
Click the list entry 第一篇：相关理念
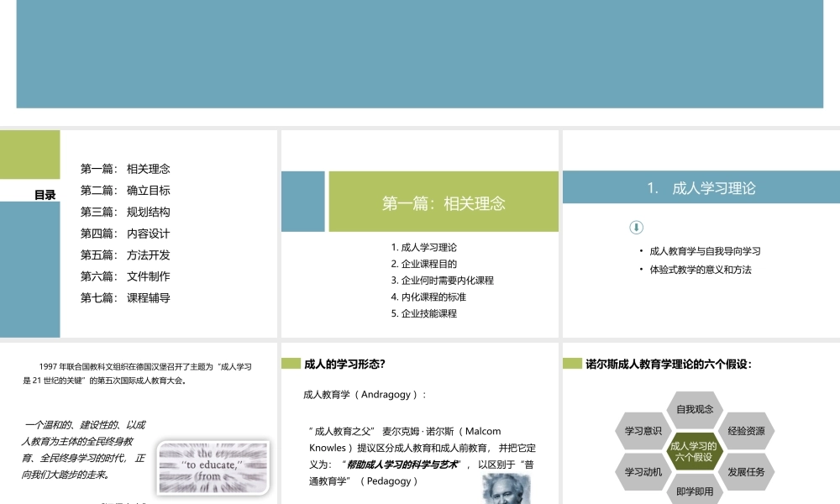(126, 168)
